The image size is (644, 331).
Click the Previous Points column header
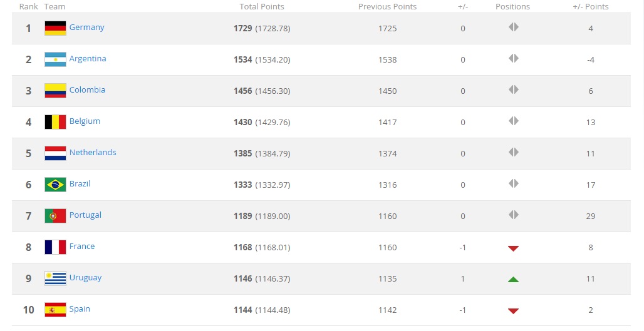pyautogui.click(x=387, y=6)
